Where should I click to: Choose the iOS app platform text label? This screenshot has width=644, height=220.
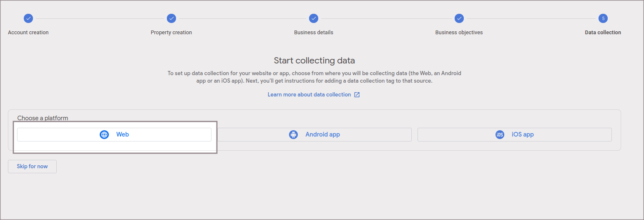click(x=523, y=134)
